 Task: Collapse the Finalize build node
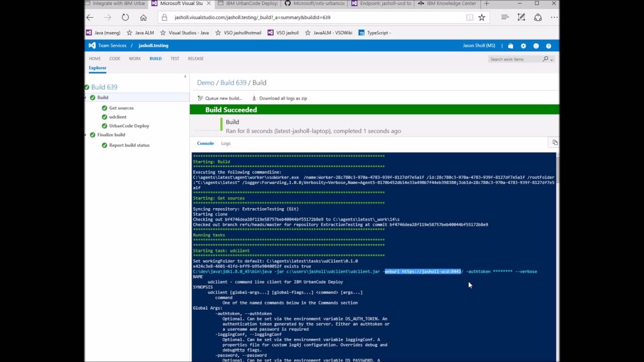coord(86,135)
